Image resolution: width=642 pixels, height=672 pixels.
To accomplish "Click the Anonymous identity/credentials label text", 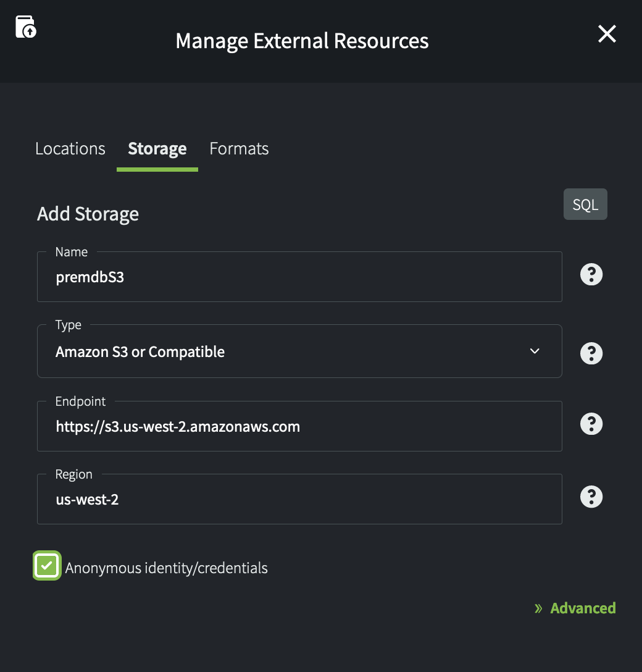I will pyautogui.click(x=166, y=568).
